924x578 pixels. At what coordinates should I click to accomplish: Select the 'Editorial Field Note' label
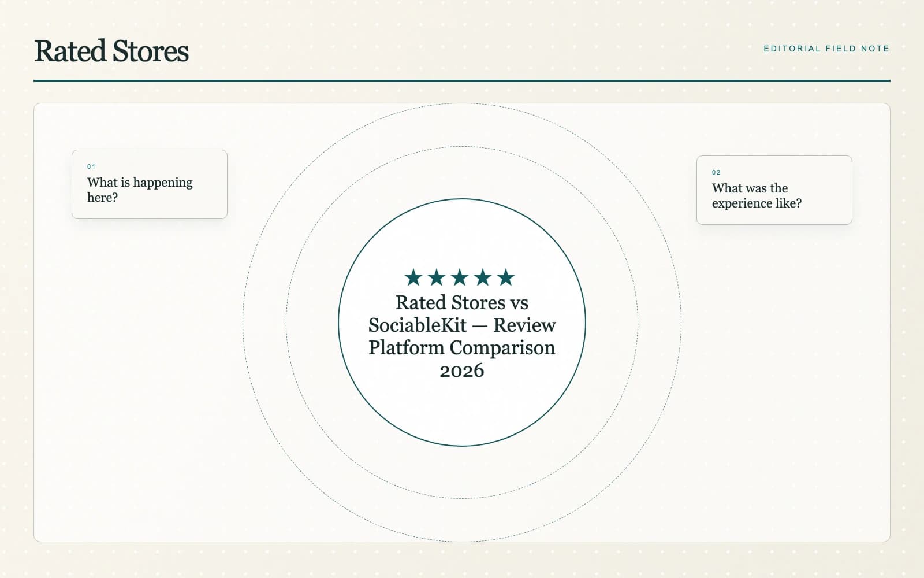click(826, 49)
